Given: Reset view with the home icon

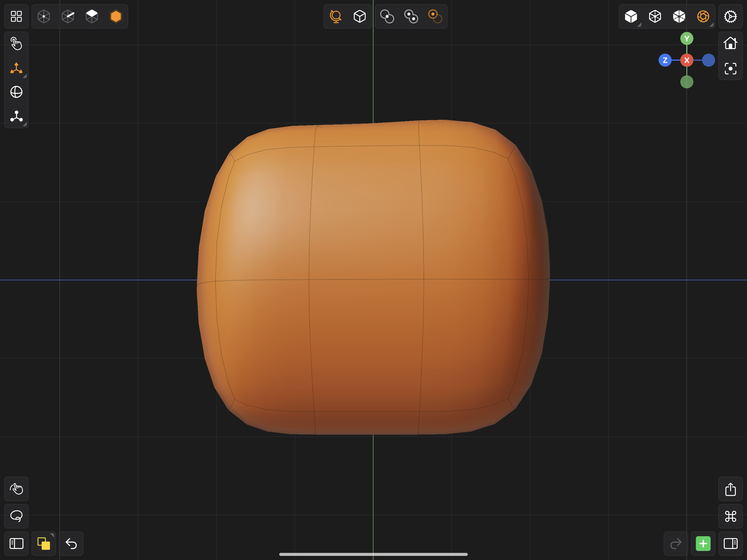Looking at the screenshot, I should [730, 43].
